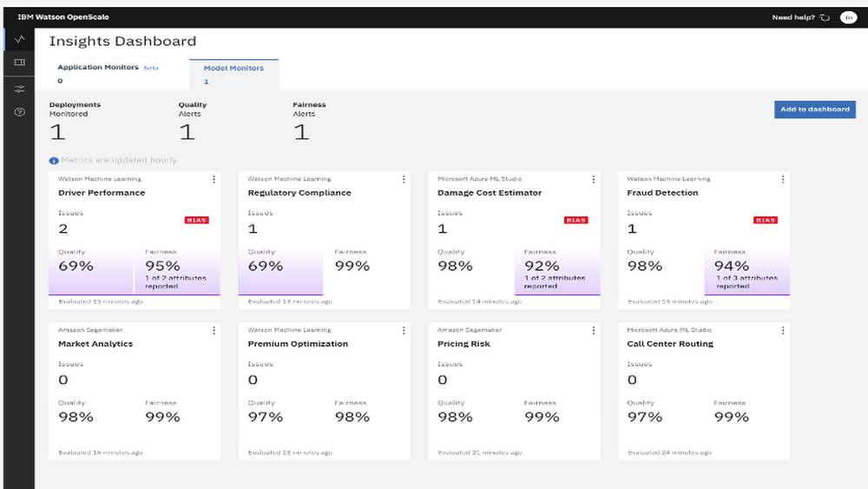Click Driver Performance 95% fairness value
Viewport: 868px width, 489px height.
[x=163, y=267]
